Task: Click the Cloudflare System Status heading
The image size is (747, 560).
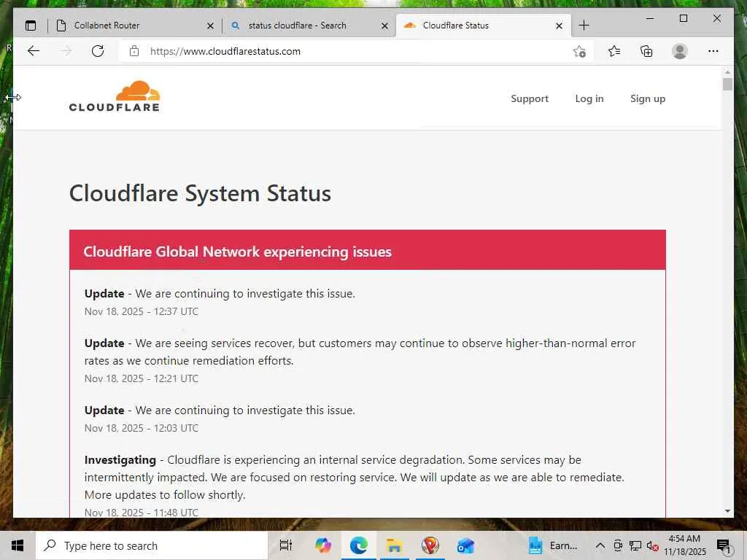Action: pyautogui.click(x=200, y=193)
